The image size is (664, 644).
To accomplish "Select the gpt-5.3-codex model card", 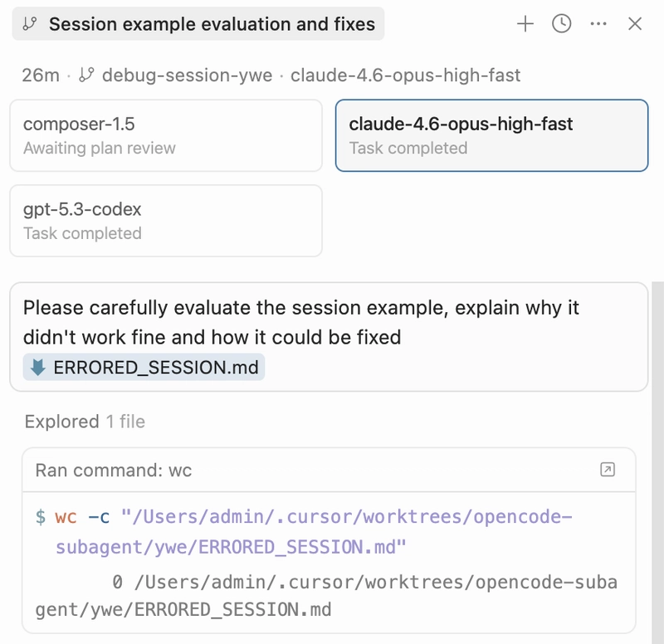I will click(165, 221).
